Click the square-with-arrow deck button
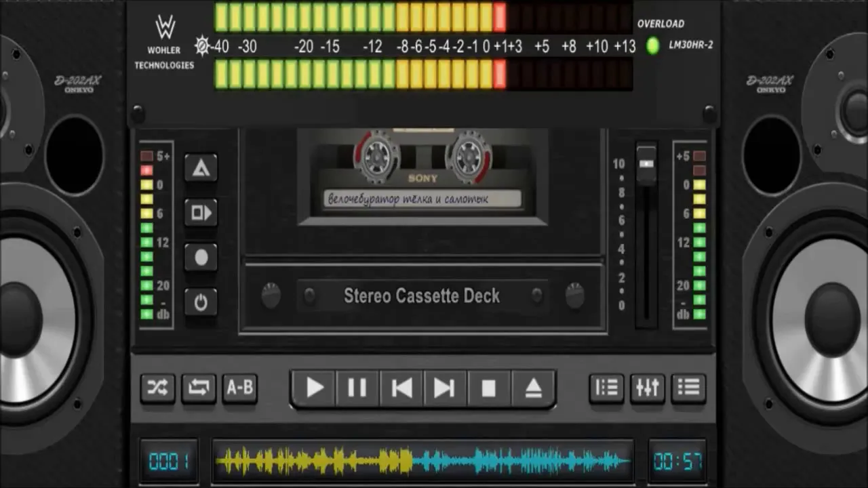Viewport: 868px width, 488px height. click(x=201, y=213)
